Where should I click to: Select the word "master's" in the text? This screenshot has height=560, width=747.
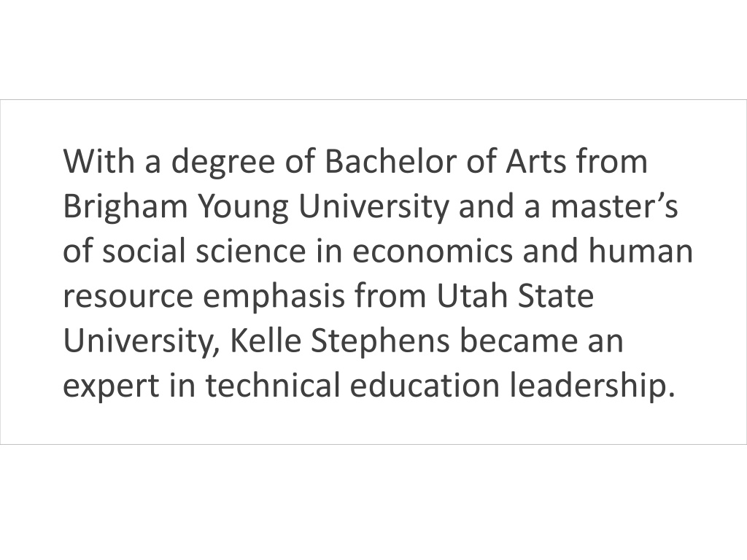614,206
